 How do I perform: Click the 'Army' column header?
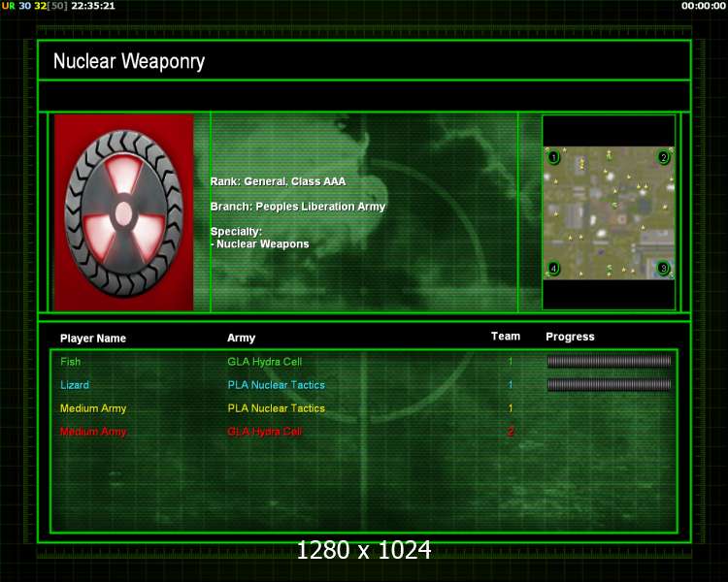(241, 338)
